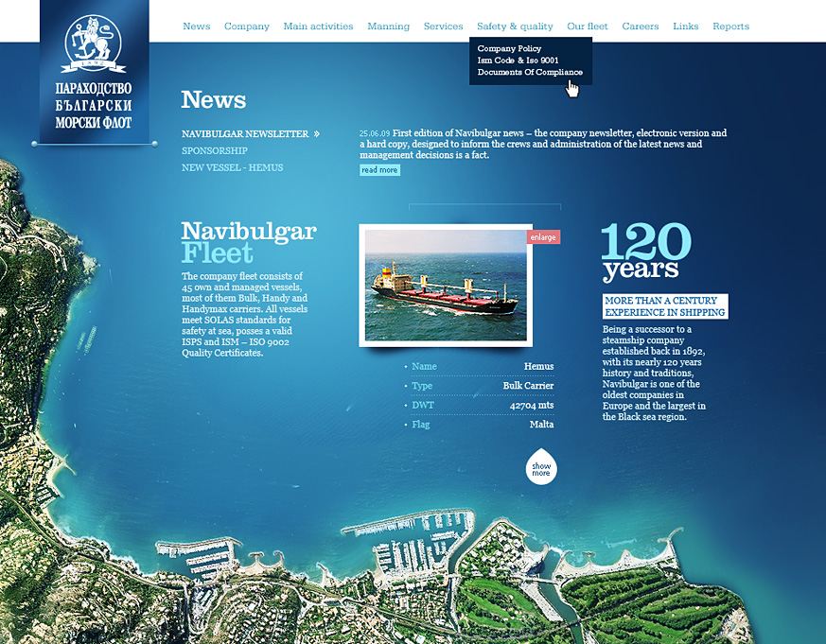826x644 pixels.
Task: Select Sponsorship news item
Action: tap(215, 151)
